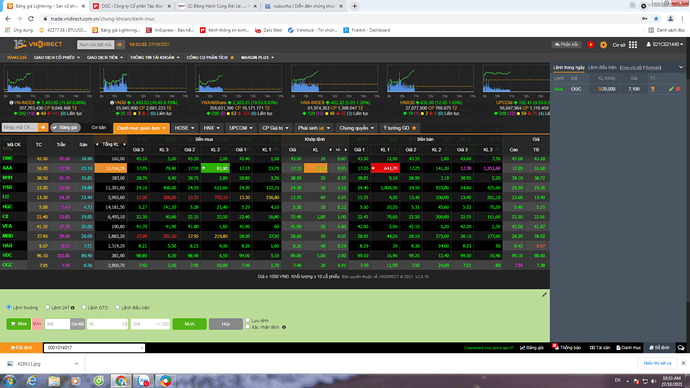Viewport: 690px width, 388px height.
Task: Select the Lệnh thường radio option
Action: tap(9, 307)
